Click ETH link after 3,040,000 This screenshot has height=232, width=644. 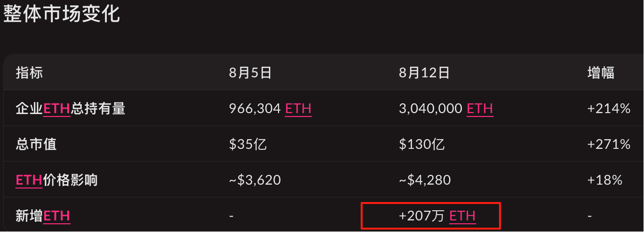pyautogui.click(x=480, y=109)
